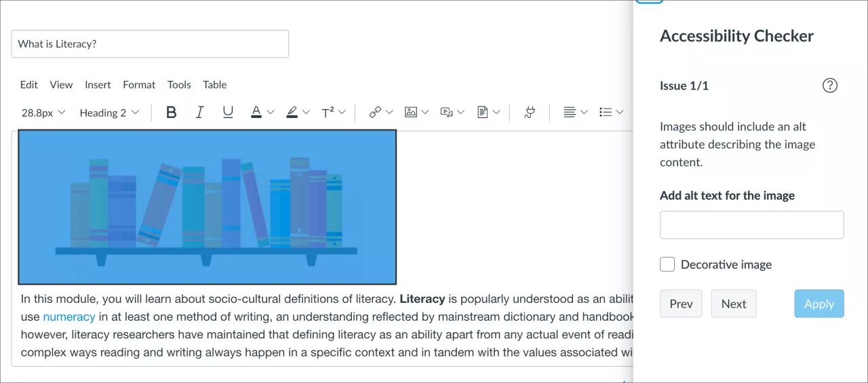Follow the numeracy link

click(x=68, y=317)
